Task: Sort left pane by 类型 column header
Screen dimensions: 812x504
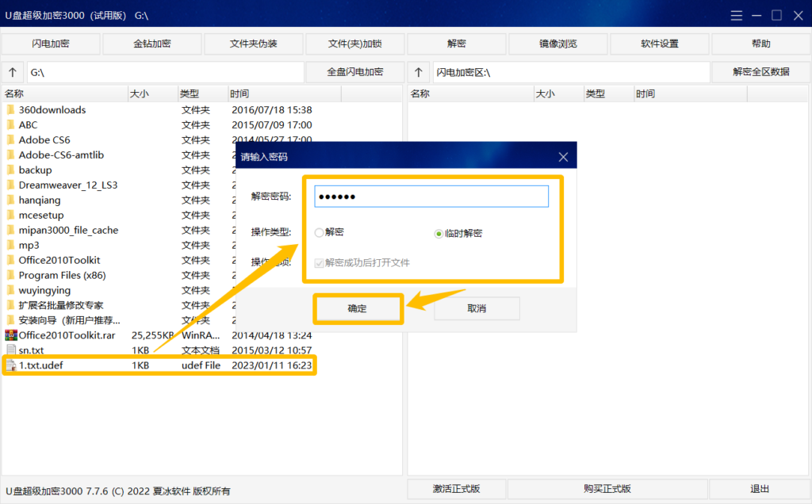Action: coord(203,94)
